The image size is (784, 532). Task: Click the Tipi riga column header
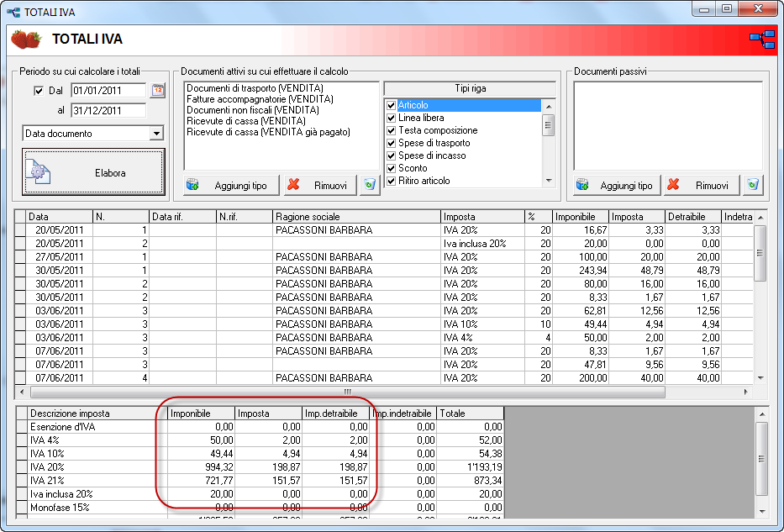click(470, 88)
